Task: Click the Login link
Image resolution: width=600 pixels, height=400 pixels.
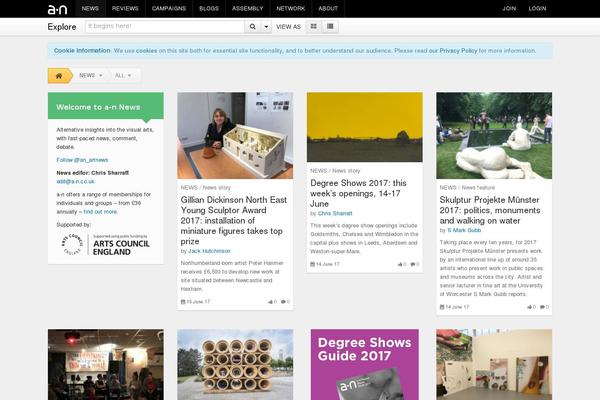Action: click(537, 8)
